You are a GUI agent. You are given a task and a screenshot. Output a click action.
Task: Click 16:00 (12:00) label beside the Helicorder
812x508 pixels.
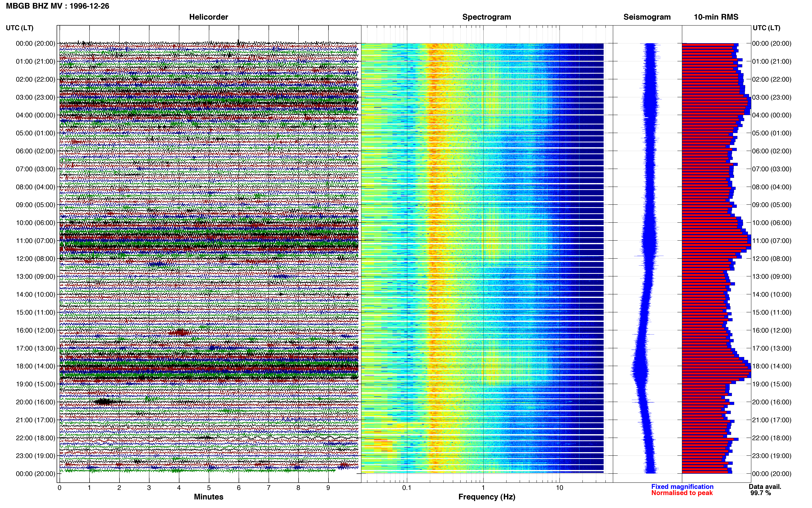coord(36,330)
